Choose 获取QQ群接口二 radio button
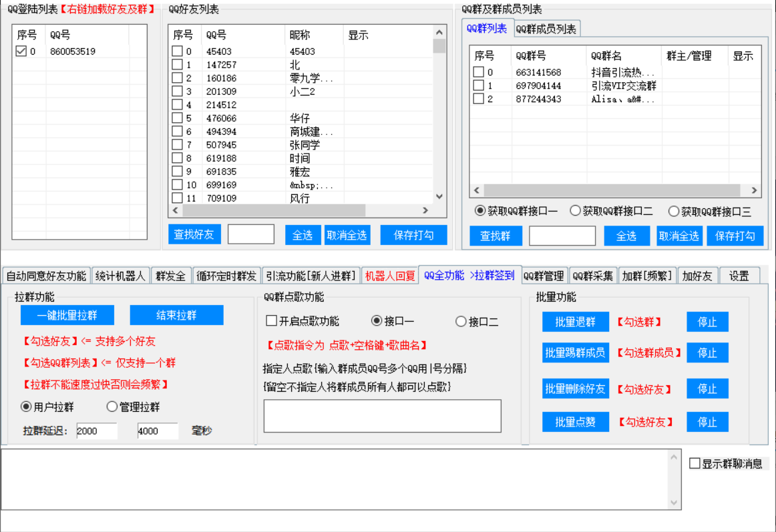This screenshot has height=532, width=776. click(575, 211)
